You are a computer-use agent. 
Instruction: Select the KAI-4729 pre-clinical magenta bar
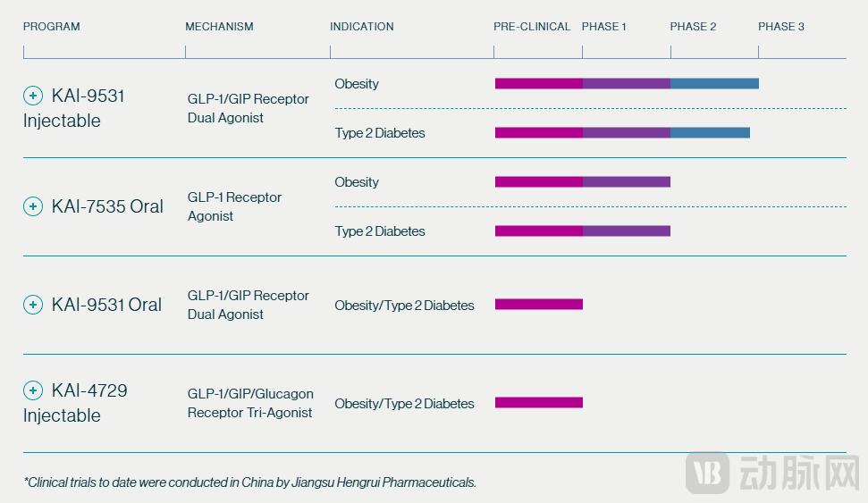coord(538,403)
